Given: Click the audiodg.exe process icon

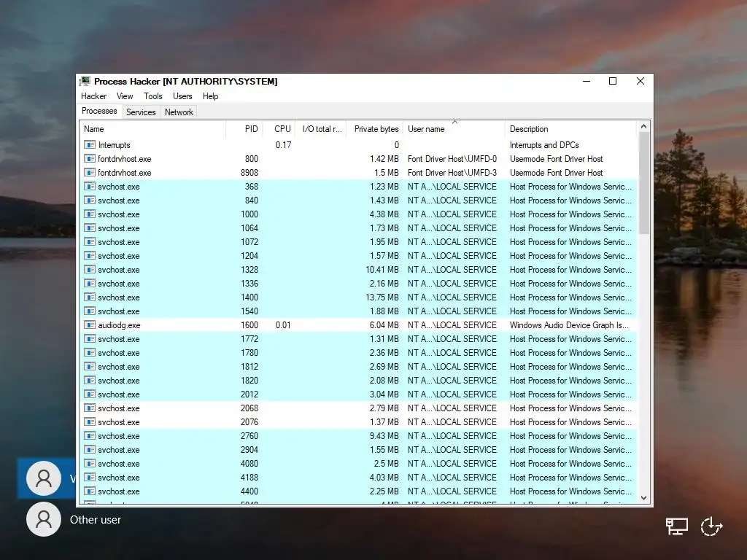Looking at the screenshot, I should 90,324.
